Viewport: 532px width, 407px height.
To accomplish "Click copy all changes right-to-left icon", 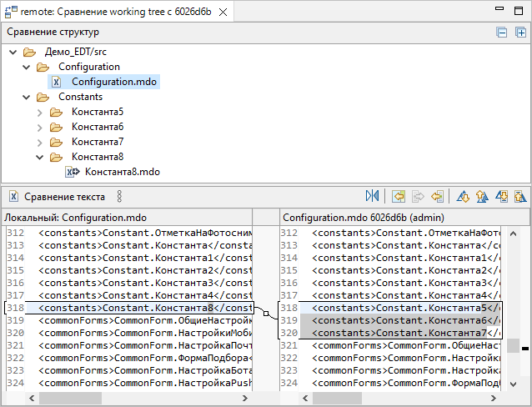I will 399,197.
